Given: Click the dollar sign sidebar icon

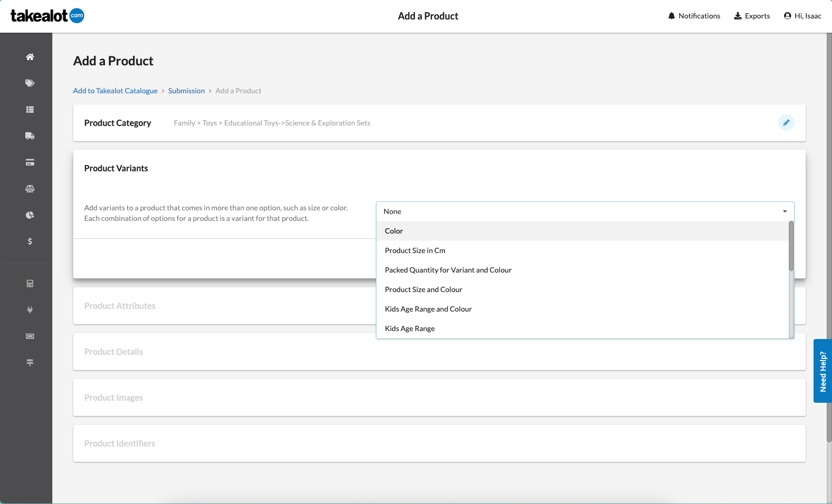Looking at the screenshot, I should click(30, 241).
